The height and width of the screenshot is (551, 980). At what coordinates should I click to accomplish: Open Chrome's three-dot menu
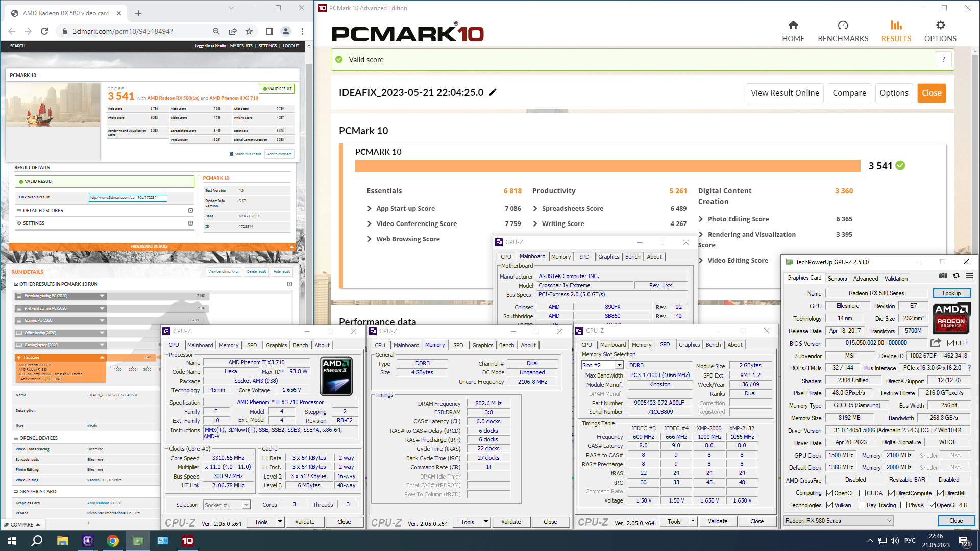pos(302,31)
